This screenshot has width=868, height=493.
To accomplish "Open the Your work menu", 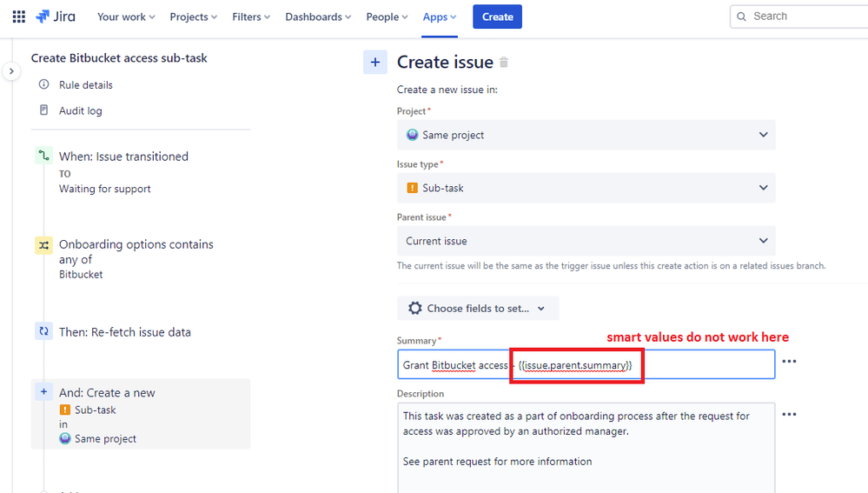I will [126, 17].
